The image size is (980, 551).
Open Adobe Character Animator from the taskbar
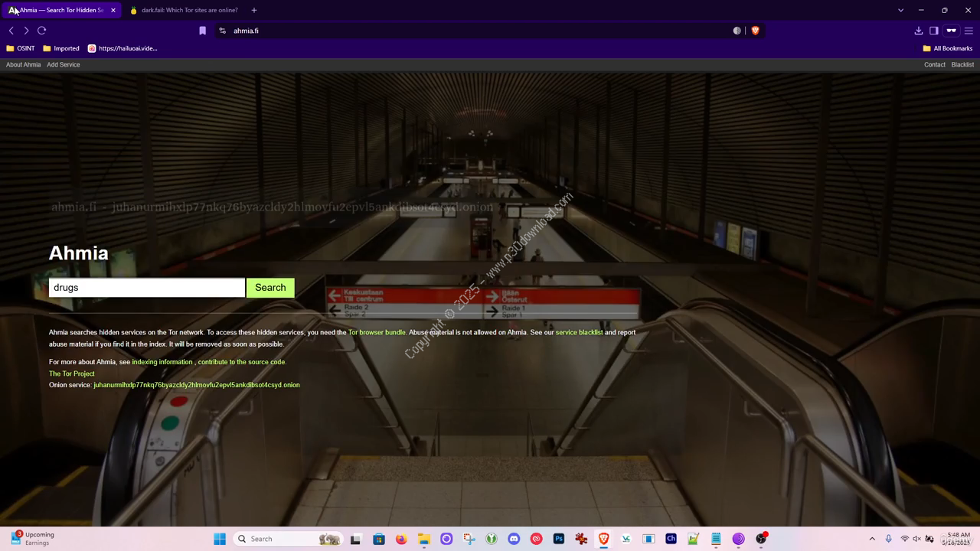click(671, 539)
